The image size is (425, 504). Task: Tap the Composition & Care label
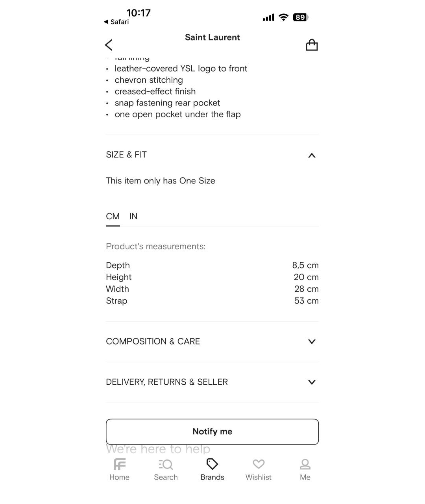(x=153, y=341)
